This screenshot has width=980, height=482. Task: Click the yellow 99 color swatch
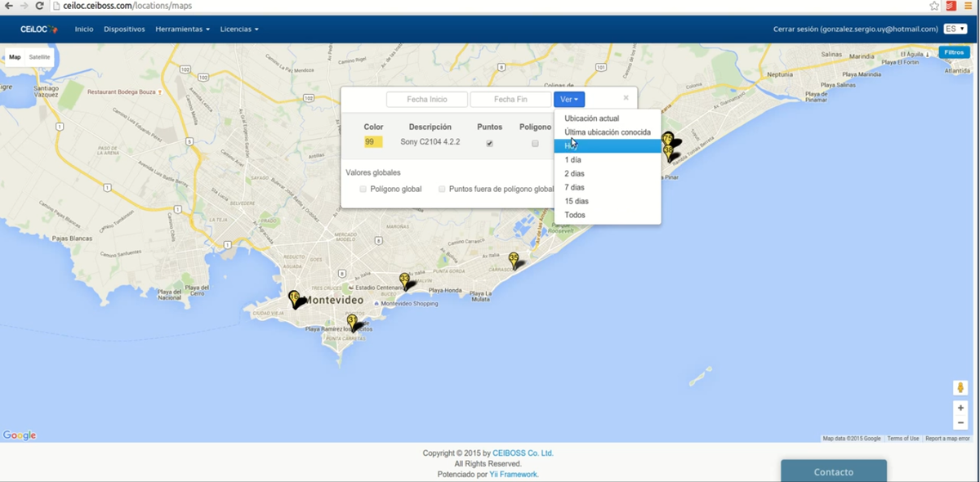373,142
